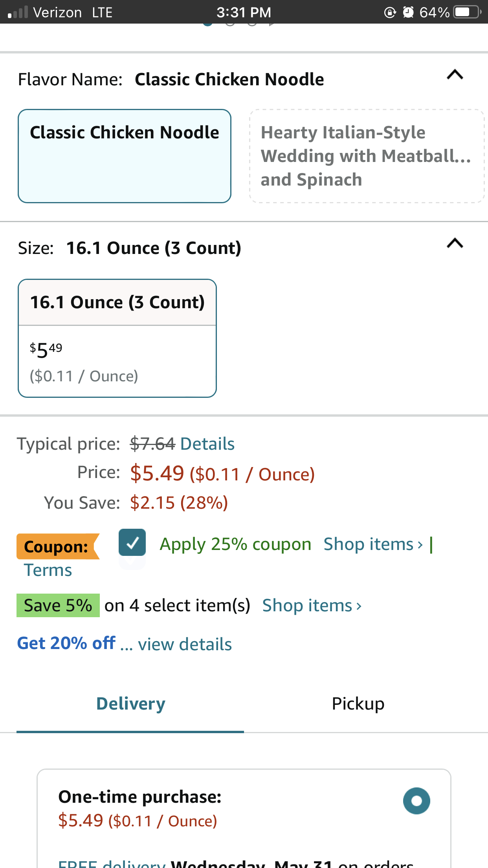Select Classic Chicken Noodle flavor
Image resolution: width=488 pixels, height=868 pixels.
(x=124, y=156)
